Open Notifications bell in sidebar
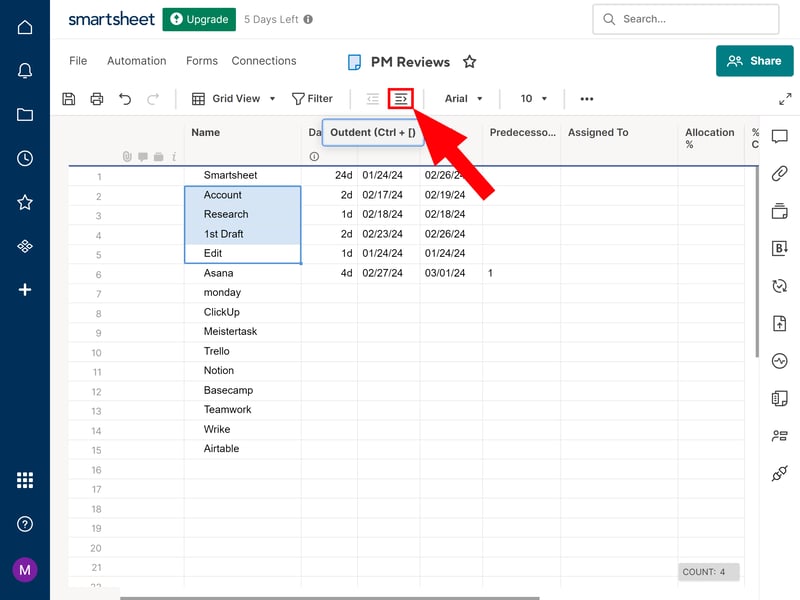800x600 pixels. coord(24,70)
